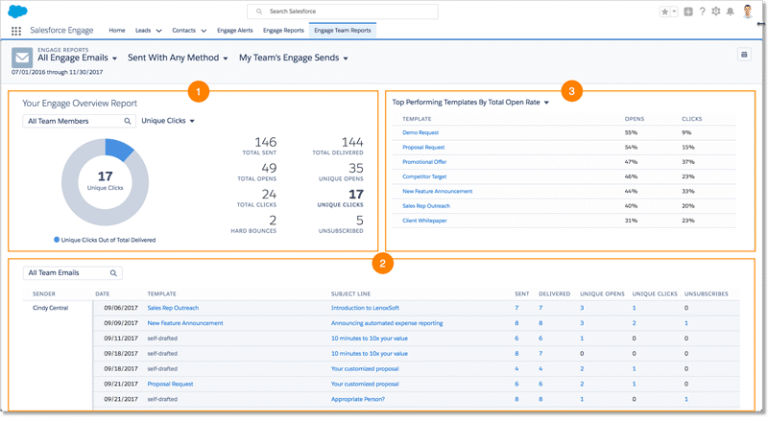This screenshot has height=421, width=768.
Task: Click search icon in All Team Emails field
Action: (x=113, y=273)
